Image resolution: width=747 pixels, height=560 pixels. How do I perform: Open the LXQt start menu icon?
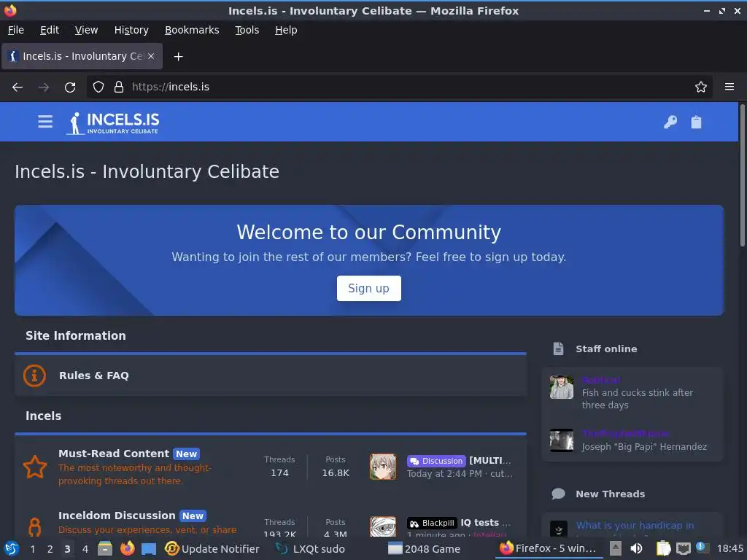click(x=12, y=549)
